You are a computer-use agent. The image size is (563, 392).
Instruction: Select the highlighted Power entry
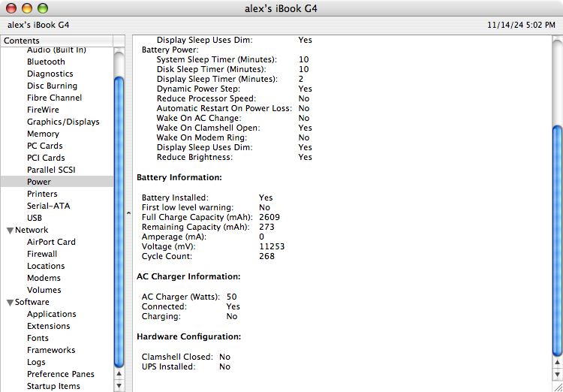click(57, 182)
